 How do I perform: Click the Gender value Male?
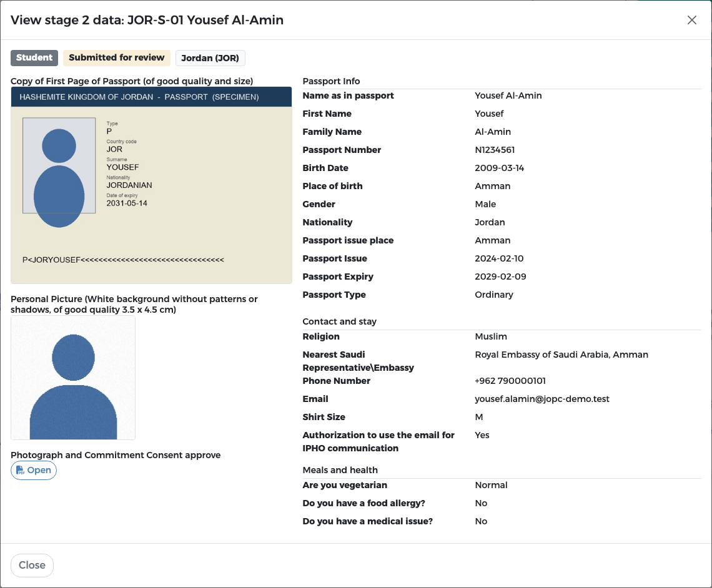[x=485, y=204]
